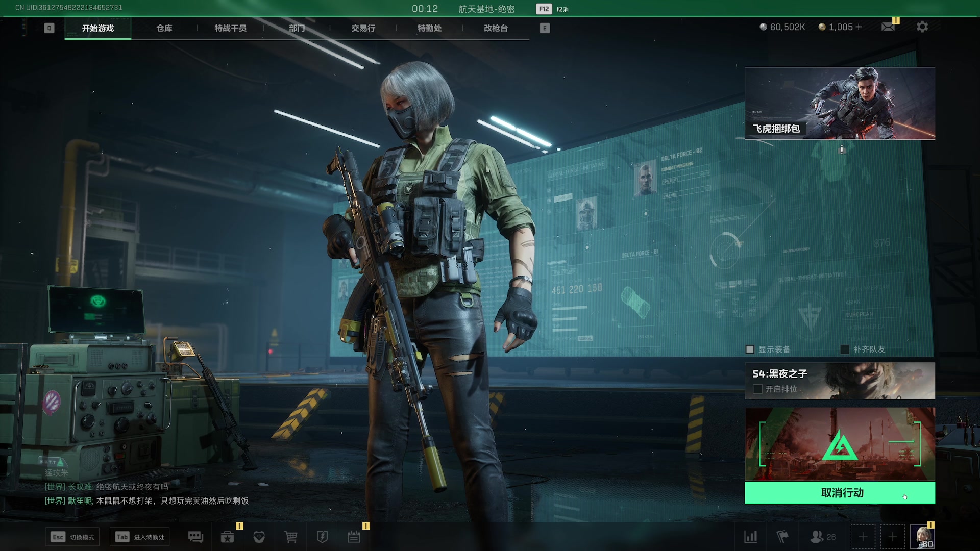Open the chat messages icon
The height and width of the screenshot is (551, 980).
[x=195, y=537]
